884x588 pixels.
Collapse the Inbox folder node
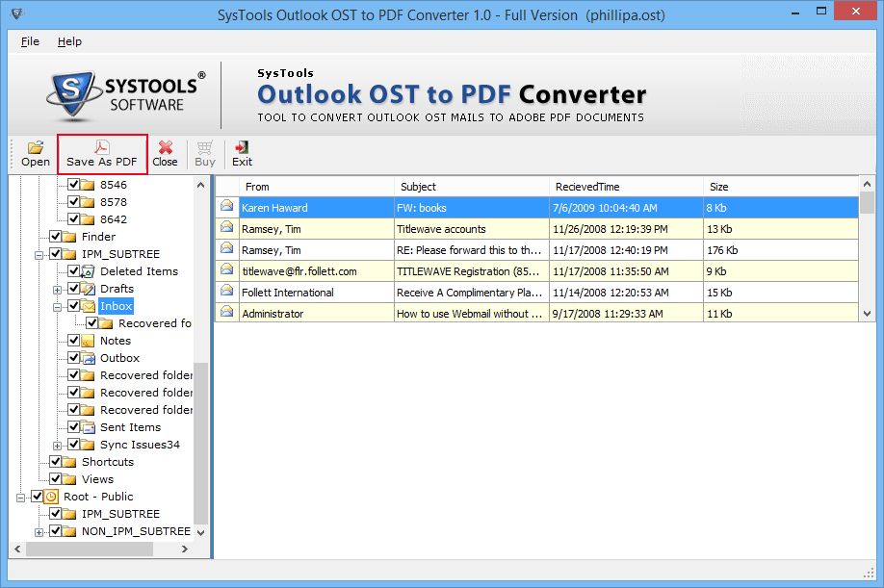tap(57, 308)
